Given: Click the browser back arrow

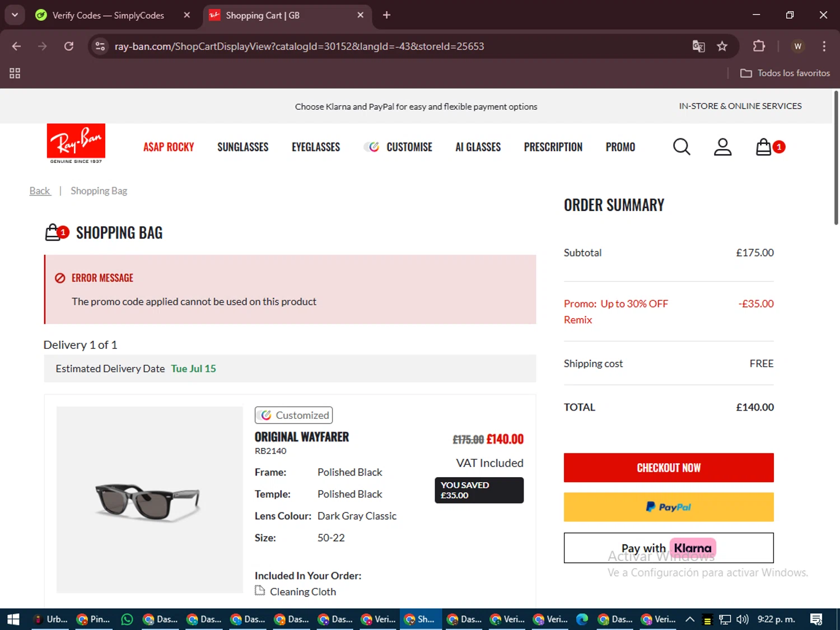Looking at the screenshot, I should [16, 46].
